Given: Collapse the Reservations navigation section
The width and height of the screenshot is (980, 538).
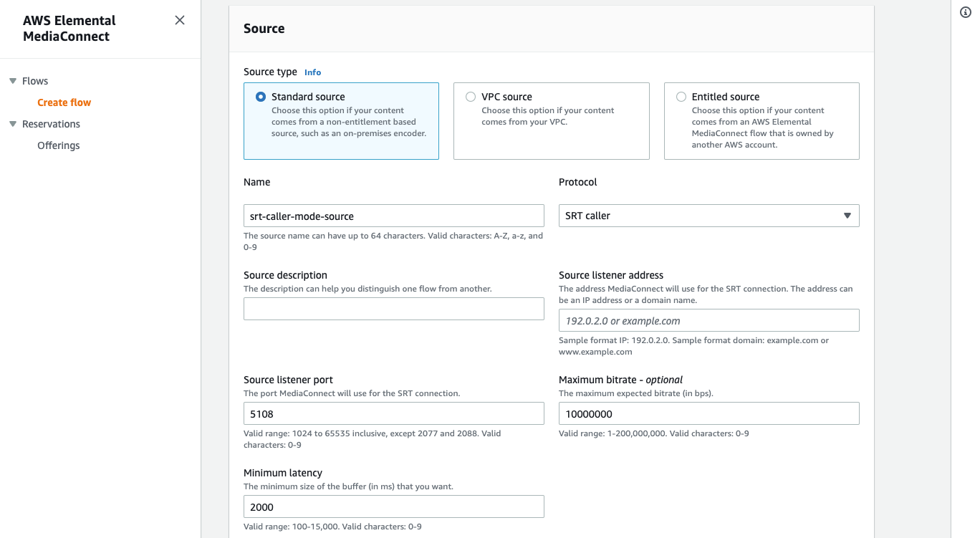Looking at the screenshot, I should click(x=13, y=124).
